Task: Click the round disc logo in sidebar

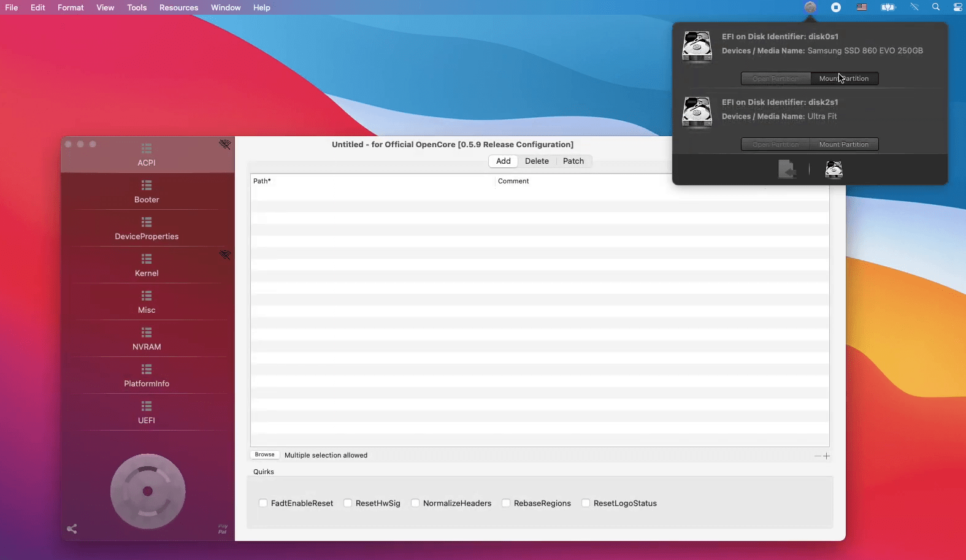Action: (148, 491)
